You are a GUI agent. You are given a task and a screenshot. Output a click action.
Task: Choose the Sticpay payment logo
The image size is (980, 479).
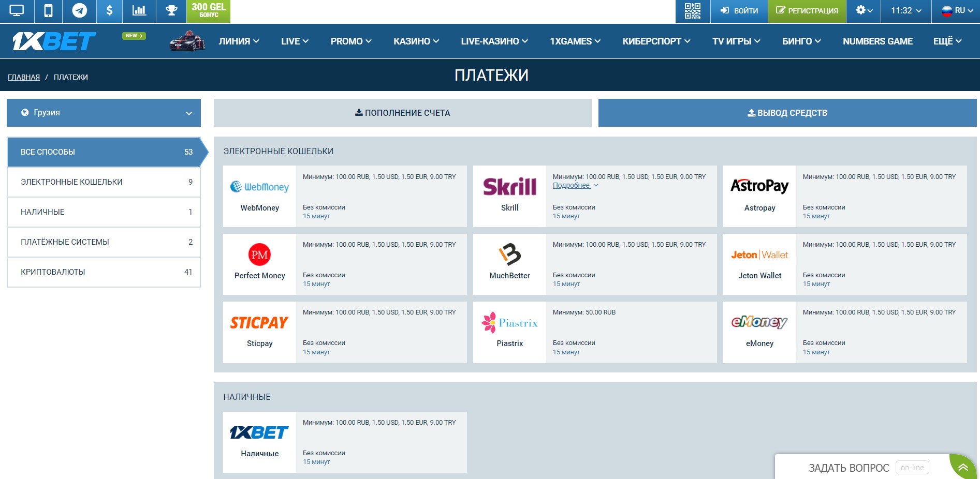(259, 323)
